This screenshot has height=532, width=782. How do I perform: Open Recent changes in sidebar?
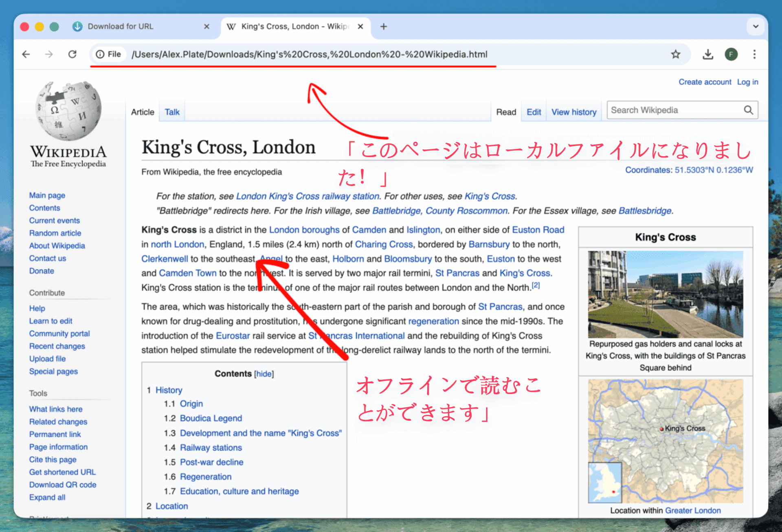[57, 346]
